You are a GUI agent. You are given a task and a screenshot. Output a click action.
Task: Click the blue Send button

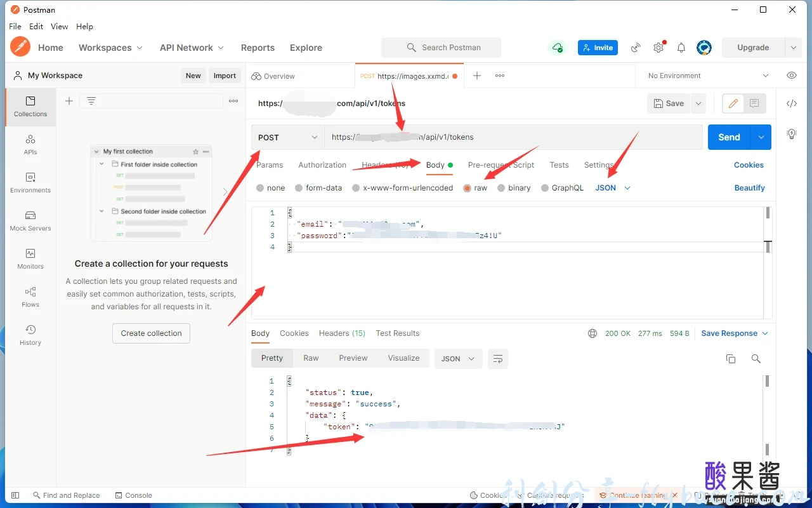(x=729, y=137)
